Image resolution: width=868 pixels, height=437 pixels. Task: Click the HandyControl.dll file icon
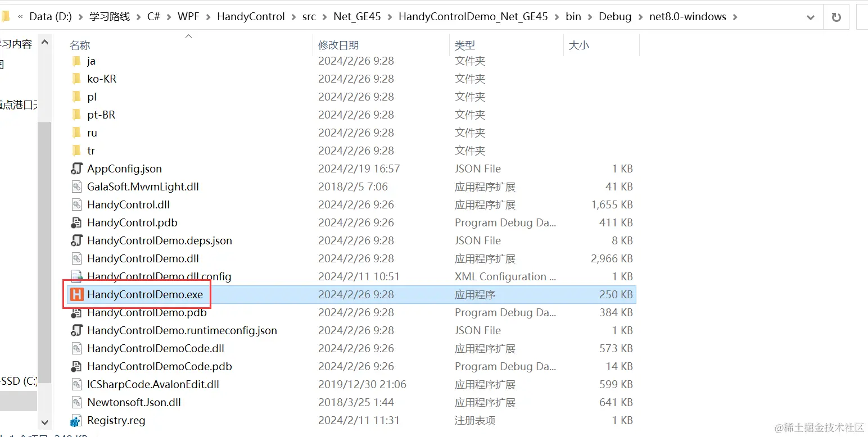[x=77, y=204]
